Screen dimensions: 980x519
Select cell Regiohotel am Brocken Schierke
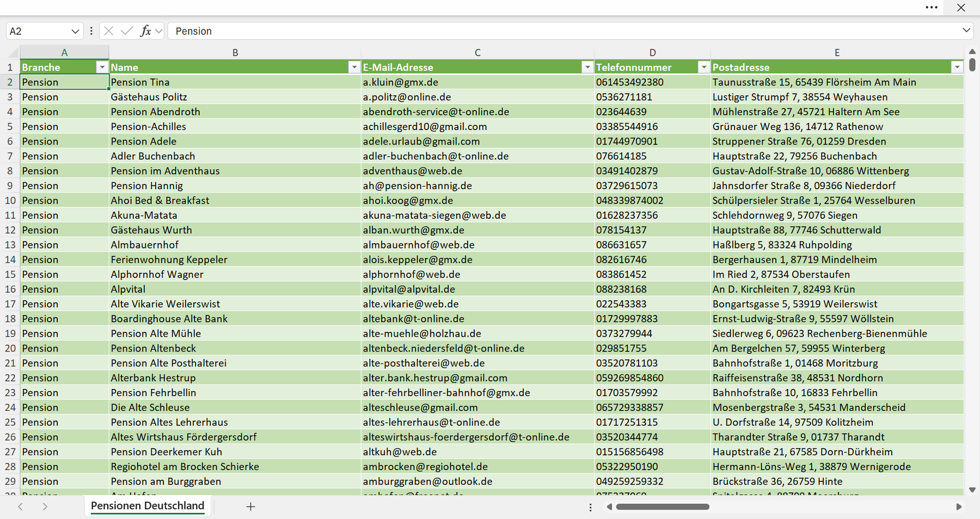coord(235,466)
